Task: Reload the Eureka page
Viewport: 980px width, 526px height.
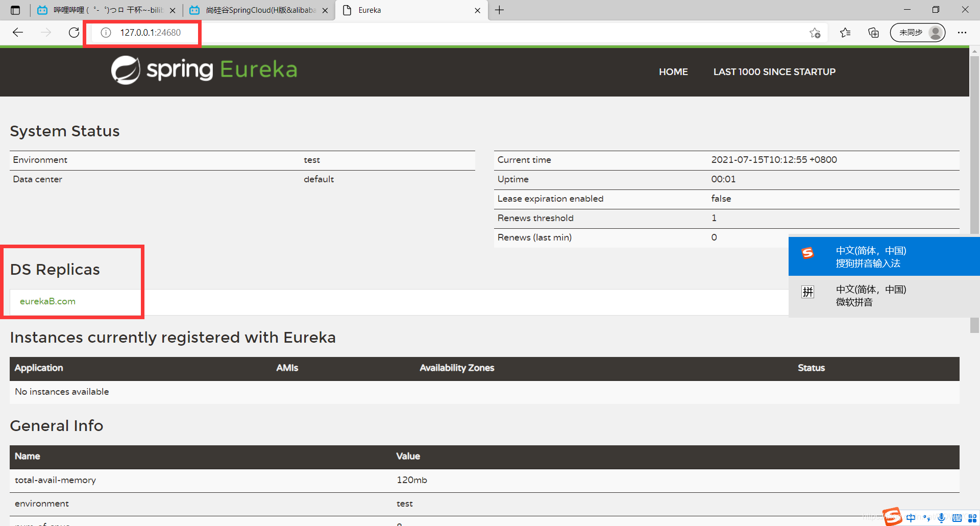Action: [74, 33]
